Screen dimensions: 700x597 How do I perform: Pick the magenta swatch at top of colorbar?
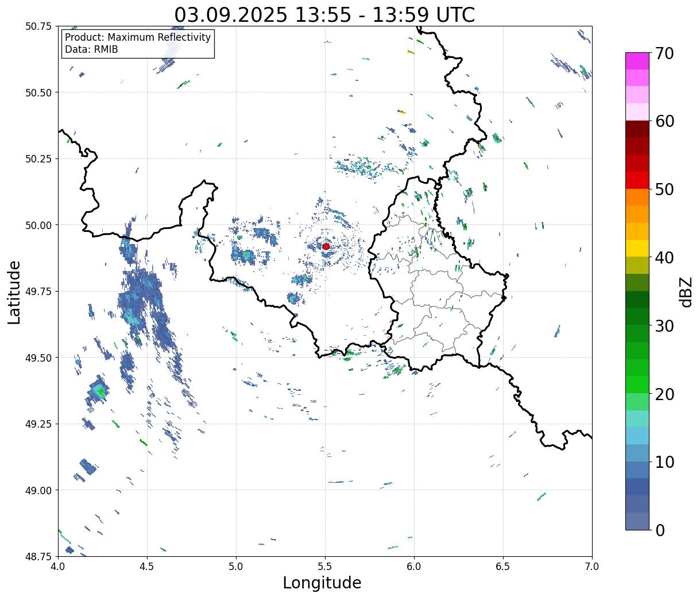click(x=637, y=61)
